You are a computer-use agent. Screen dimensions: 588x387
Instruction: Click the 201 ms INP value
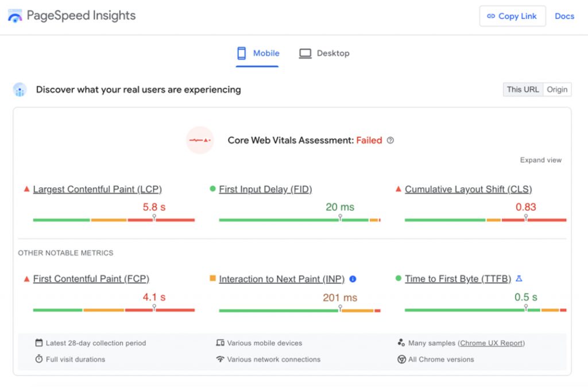pos(340,298)
